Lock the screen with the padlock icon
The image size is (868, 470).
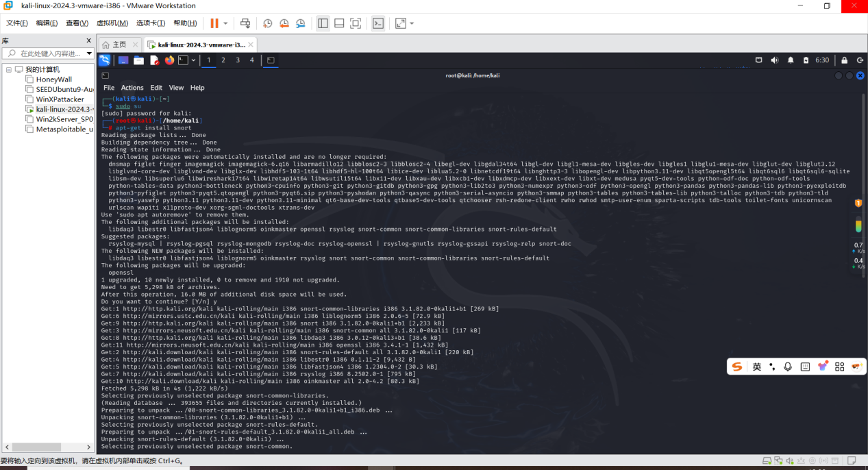[x=844, y=60]
